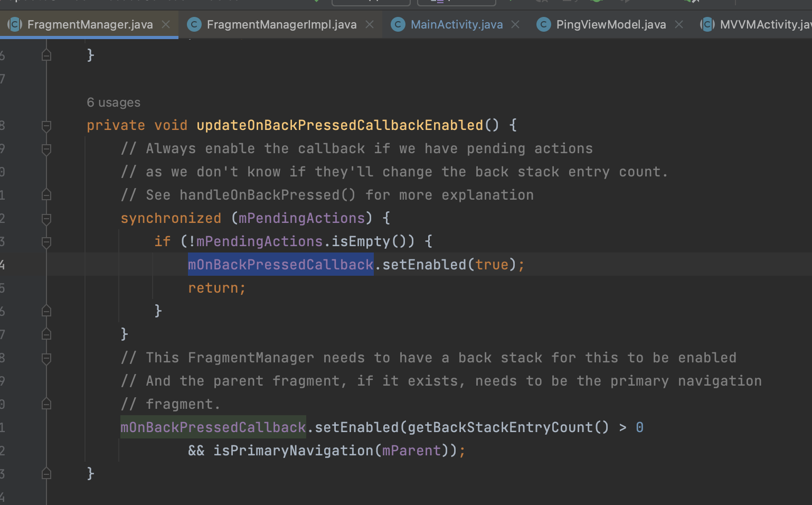Close the MainActivity.java tab
Screen dimensions: 812x505
[515, 24]
